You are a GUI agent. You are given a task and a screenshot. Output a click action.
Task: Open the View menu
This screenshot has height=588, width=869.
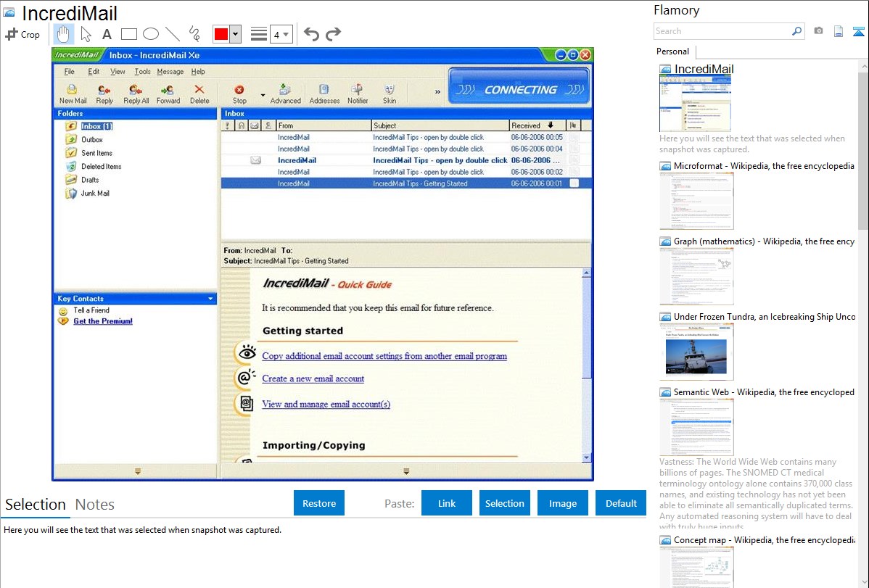tap(118, 72)
